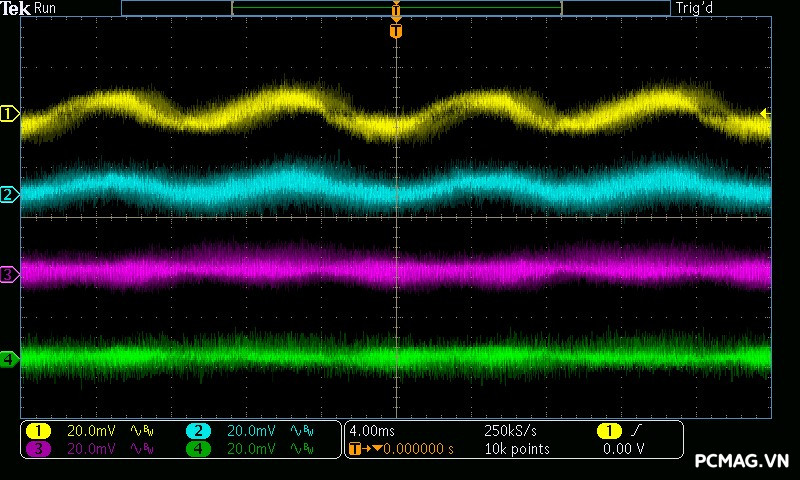This screenshot has height=480, width=800.
Task: Click the yellow trigger level arrow at right edge
Action: pyautogui.click(x=765, y=113)
